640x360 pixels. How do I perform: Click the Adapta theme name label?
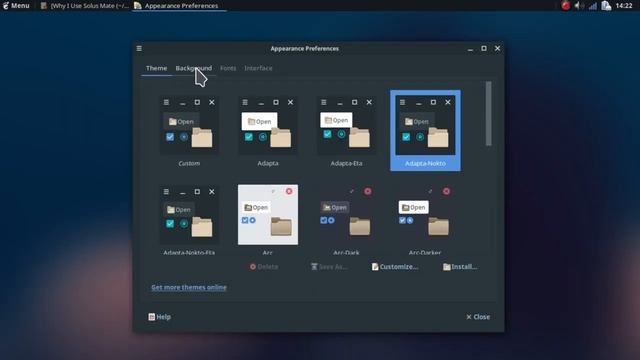click(x=268, y=163)
